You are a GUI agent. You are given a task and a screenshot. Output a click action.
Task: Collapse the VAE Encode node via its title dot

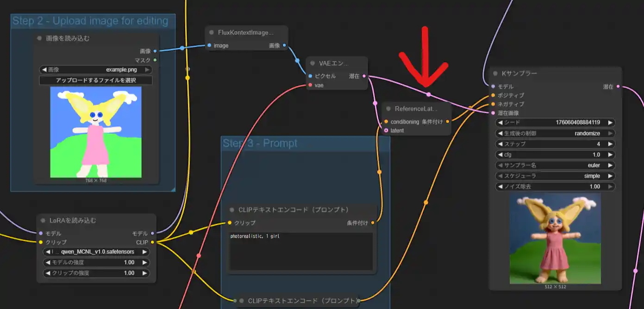tap(313, 63)
